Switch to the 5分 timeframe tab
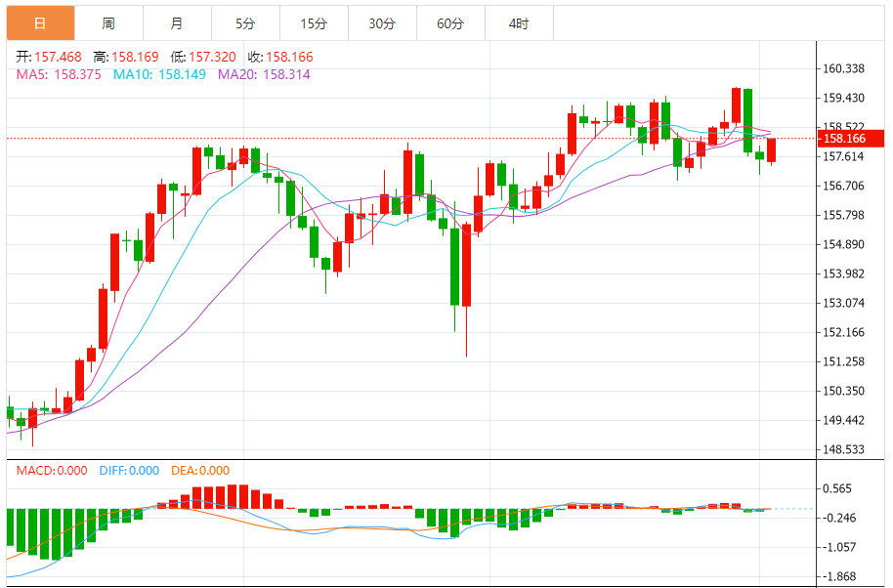This screenshot has width=893, height=588. (x=245, y=22)
